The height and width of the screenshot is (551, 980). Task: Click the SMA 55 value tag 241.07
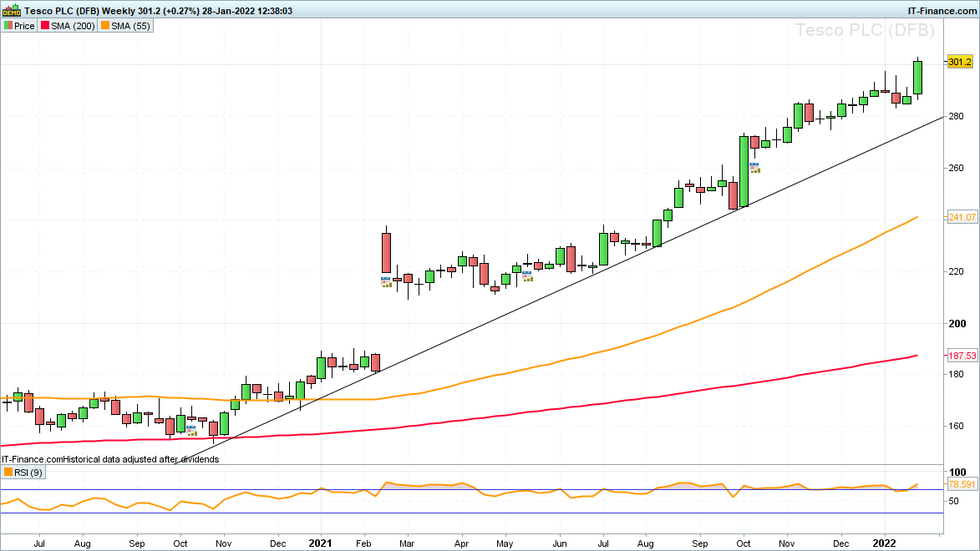(x=962, y=217)
